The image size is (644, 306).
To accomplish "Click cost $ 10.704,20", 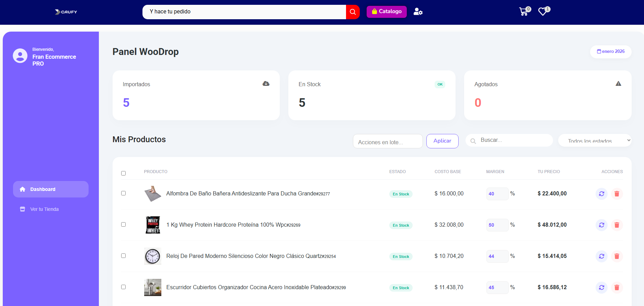I will [x=449, y=256].
